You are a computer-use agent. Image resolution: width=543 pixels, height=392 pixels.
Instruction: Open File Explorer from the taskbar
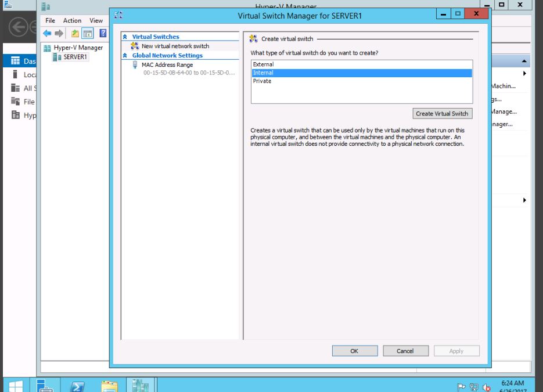(x=109, y=386)
